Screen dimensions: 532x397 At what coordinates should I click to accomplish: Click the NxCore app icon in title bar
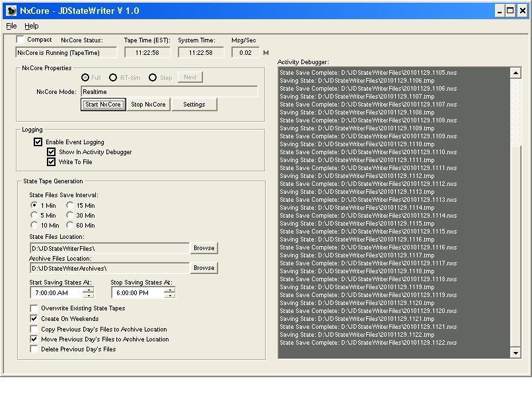[x=11, y=11]
